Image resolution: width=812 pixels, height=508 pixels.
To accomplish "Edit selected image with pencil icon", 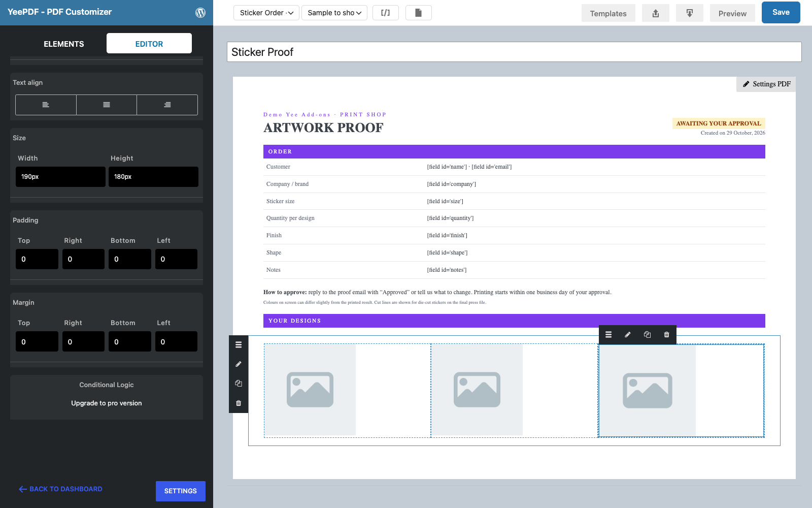I will click(x=628, y=335).
